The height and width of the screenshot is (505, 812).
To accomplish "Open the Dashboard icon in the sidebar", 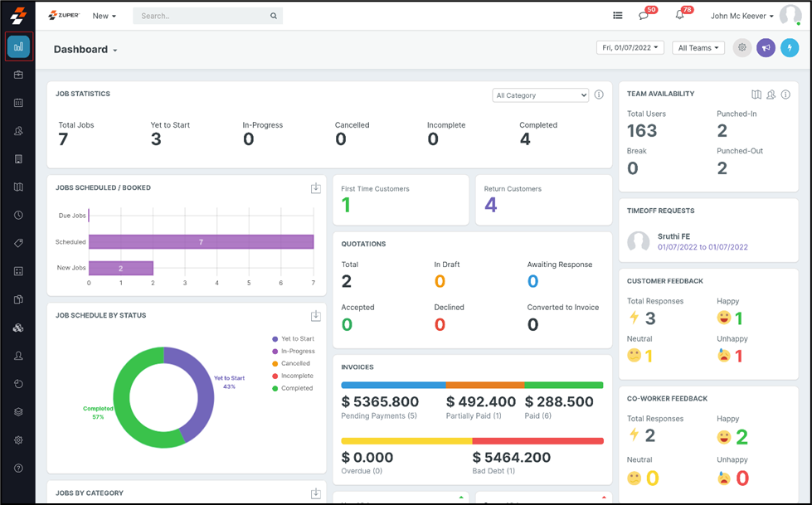I will [x=18, y=47].
